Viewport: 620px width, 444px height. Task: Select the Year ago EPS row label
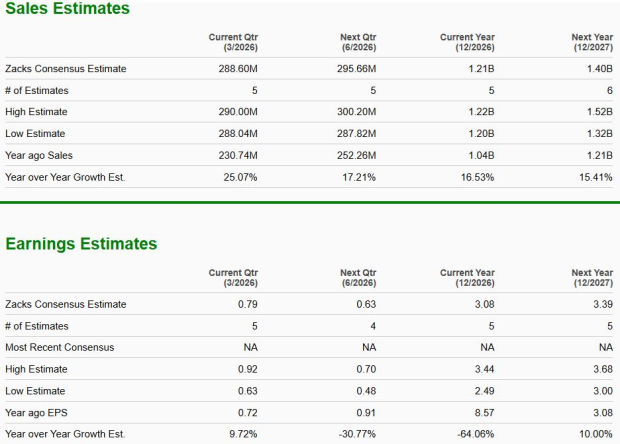pyautogui.click(x=37, y=413)
